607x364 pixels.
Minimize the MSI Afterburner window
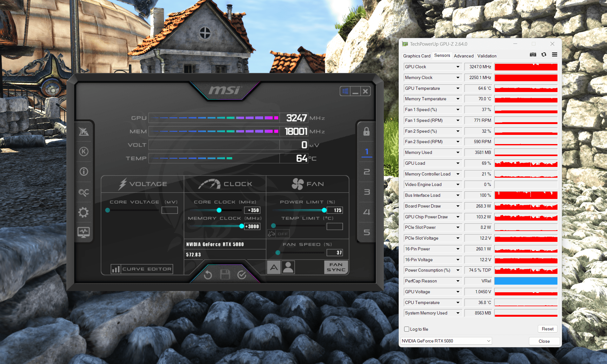point(356,91)
